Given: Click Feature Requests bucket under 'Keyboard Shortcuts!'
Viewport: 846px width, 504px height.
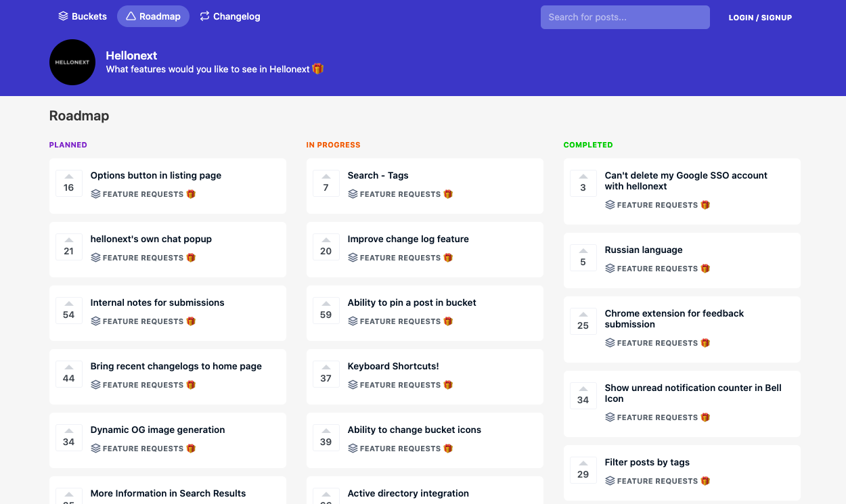Looking at the screenshot, I should click(401, 385).
